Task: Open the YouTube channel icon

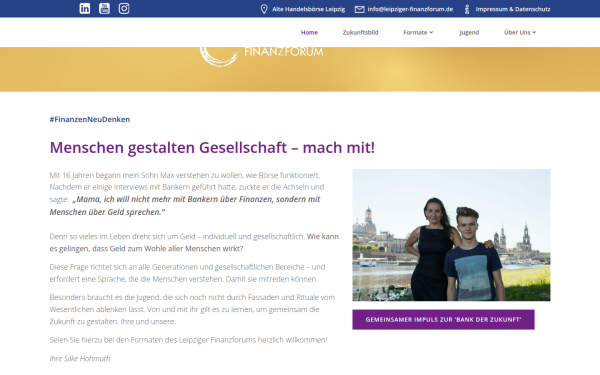Action: tap(104, 8)
